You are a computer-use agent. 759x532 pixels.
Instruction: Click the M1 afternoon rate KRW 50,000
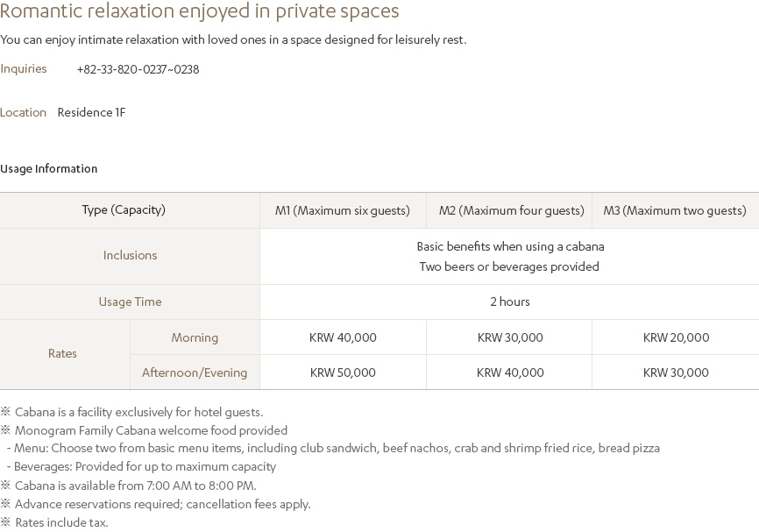343,372
